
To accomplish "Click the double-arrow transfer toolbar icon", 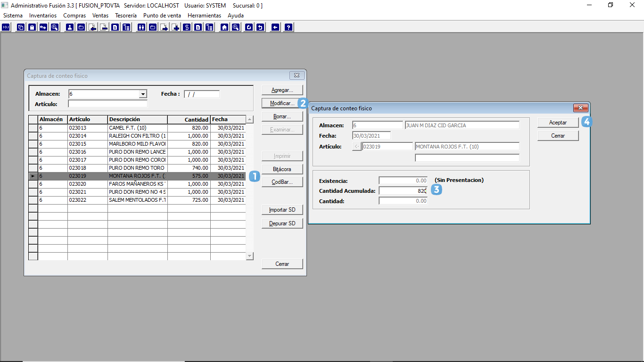I will (x=43, y=27).
